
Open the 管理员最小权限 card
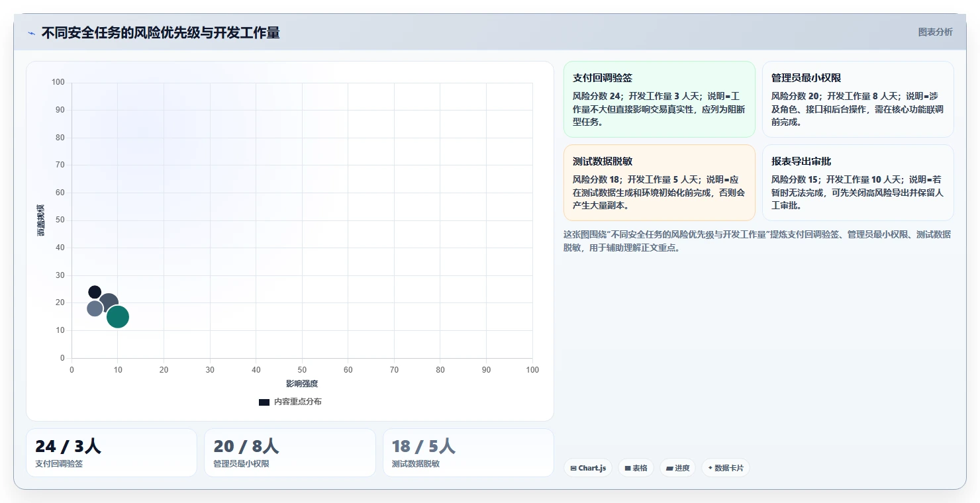click(x=858, y=99)
